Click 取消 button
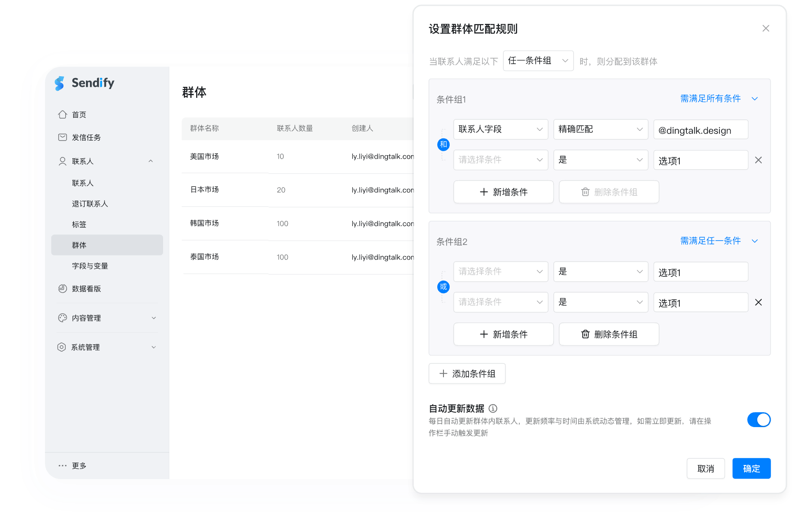 (705, 469)
